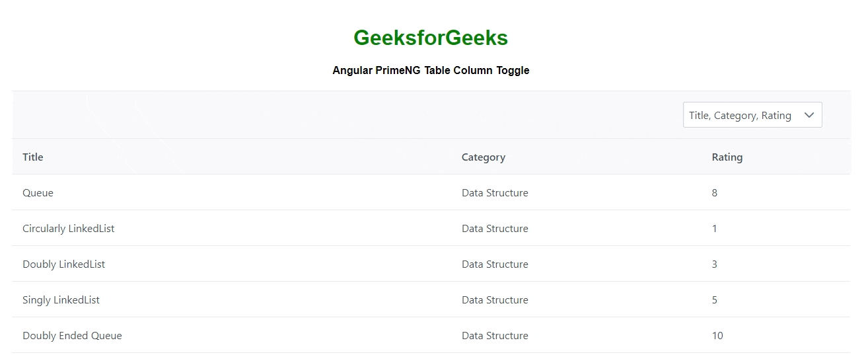Click rating value 8 for Queue
868x357 pixels.
pyautogui.click(x=715, y=193)
